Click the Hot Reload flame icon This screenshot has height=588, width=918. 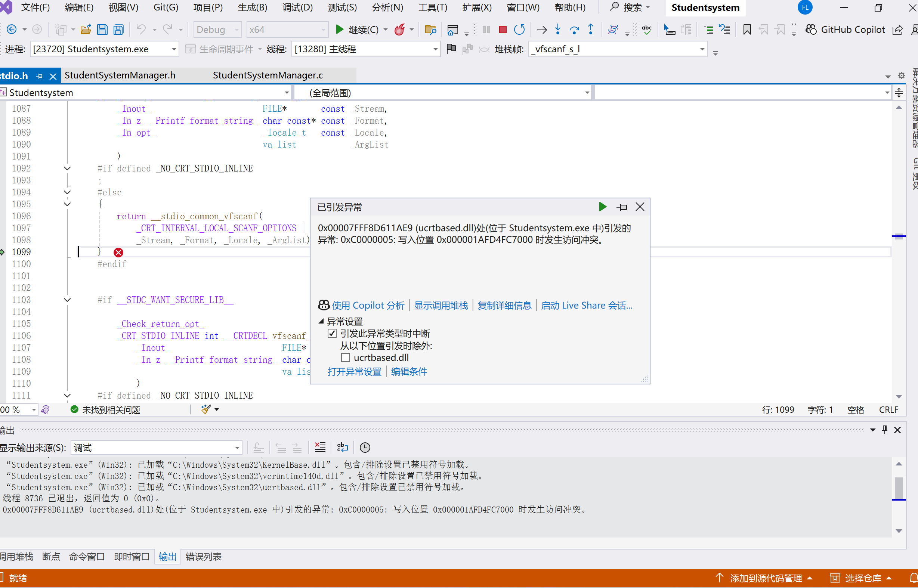pyautogui.click(x=399, y=30)
